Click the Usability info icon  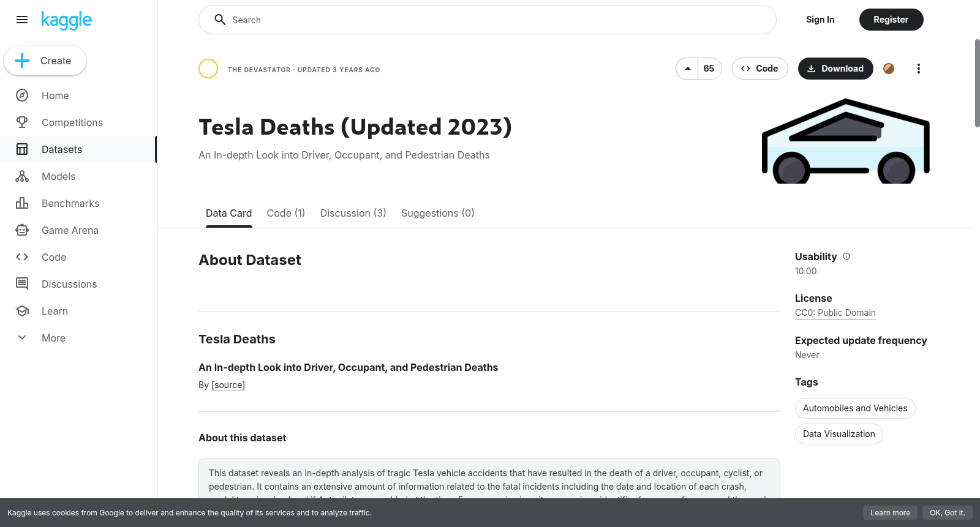pyautogui.click(x=846, y=256)
